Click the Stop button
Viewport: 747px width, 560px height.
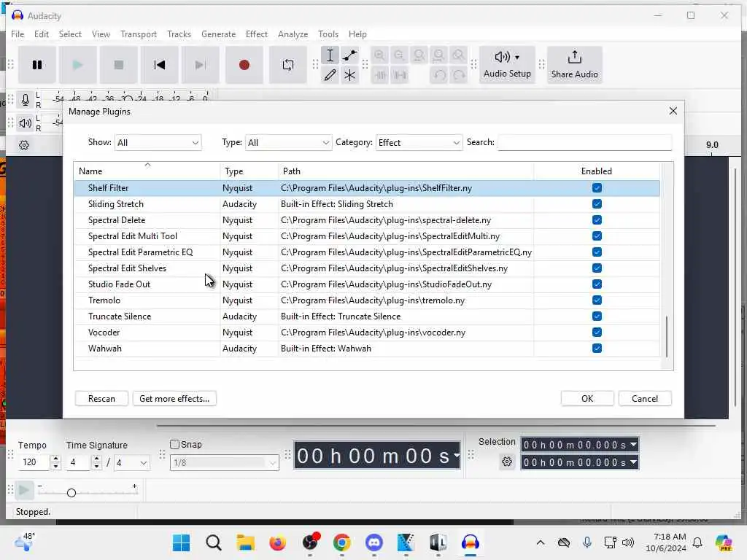pos(119,65)
